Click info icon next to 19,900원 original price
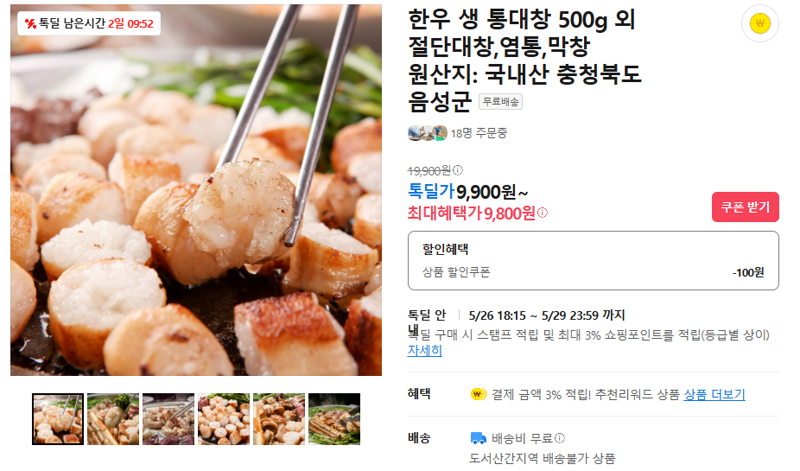This screenshot has height=471, width=800. coord(458,170)
